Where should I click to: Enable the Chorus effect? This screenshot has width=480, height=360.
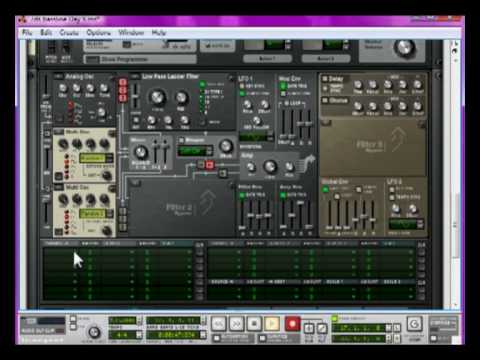[x=325, y=100]
